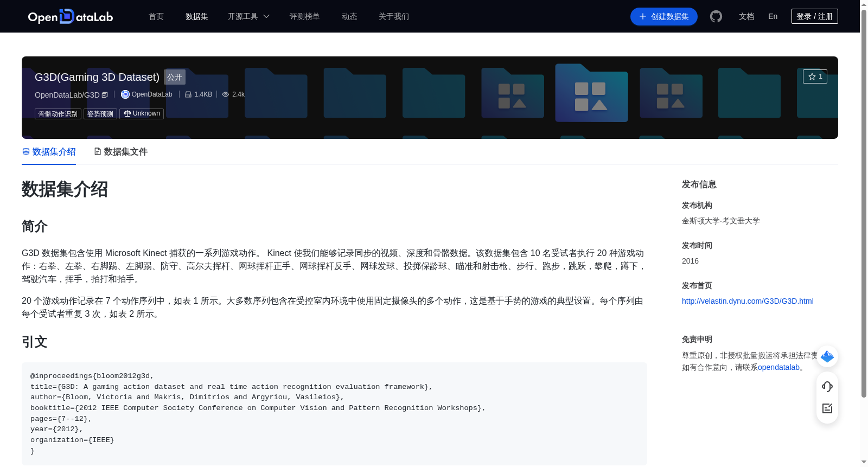Click the OpenDataLab logo
This screenshot has height=467, width=868.
coord(71,16)
